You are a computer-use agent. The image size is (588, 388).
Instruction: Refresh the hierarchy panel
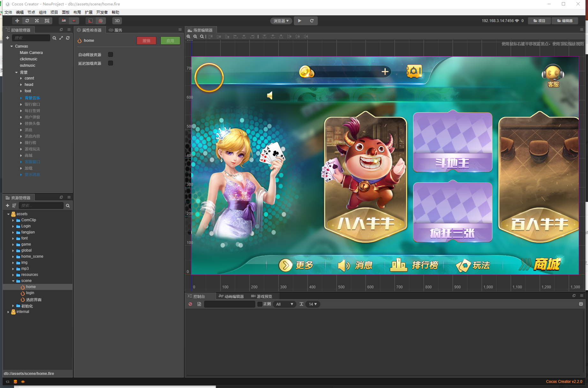[x=68, y=38]
